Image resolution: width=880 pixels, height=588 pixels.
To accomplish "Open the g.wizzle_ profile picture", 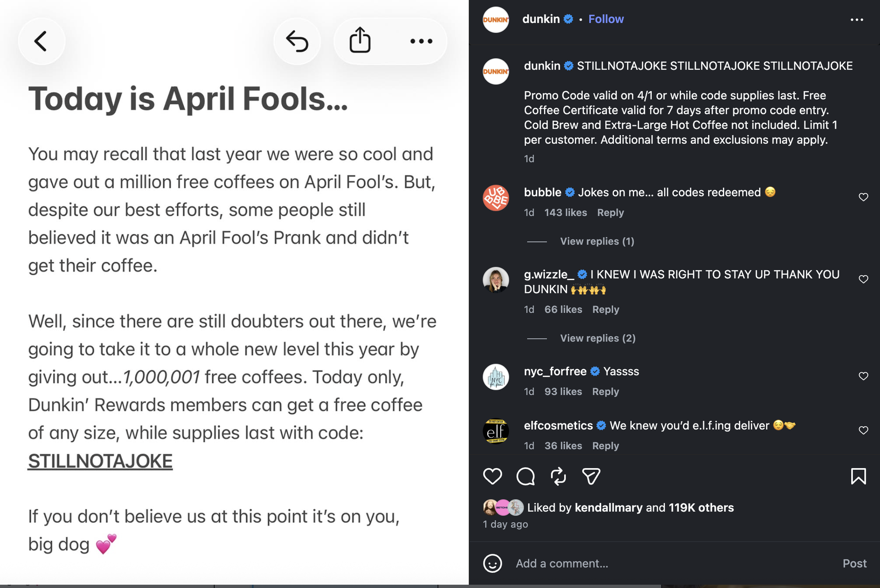I will (495, 280).
